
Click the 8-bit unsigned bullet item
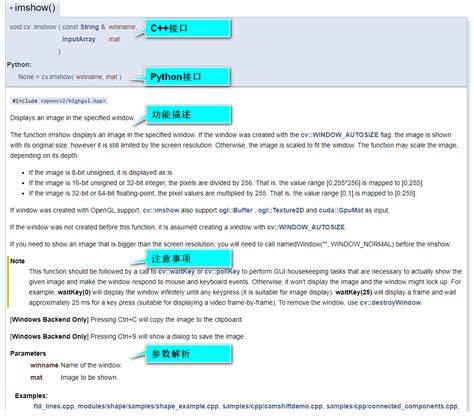pos(101,173)
